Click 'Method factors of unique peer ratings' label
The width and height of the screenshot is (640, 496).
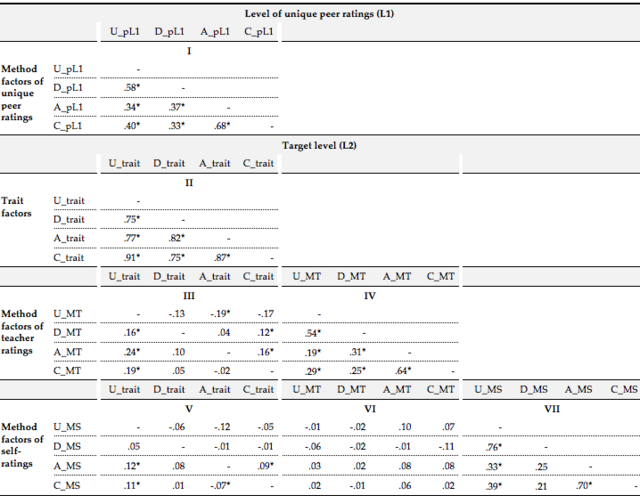[x=22, y=93]
